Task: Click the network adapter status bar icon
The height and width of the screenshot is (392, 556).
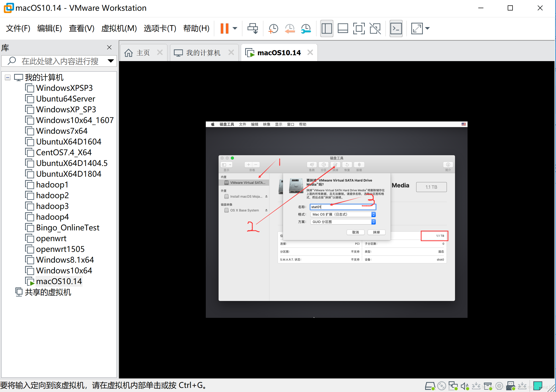Action: tap(453, 386)
